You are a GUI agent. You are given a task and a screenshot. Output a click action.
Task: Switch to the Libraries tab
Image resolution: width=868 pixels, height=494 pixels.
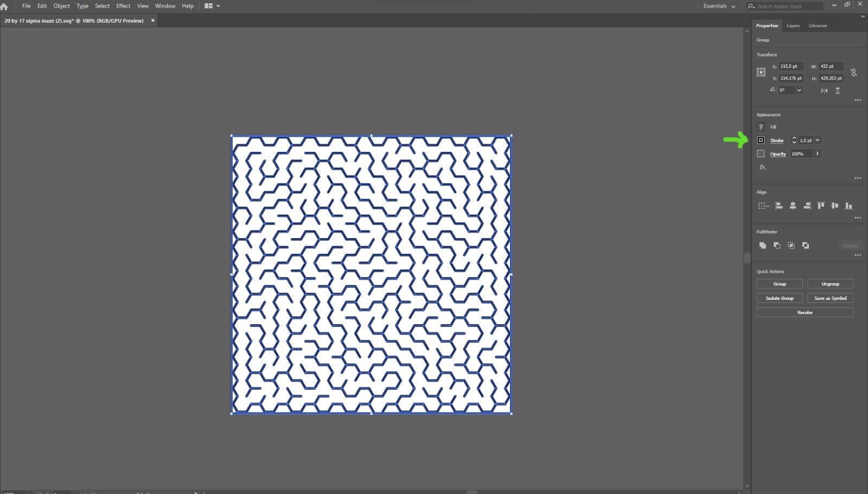[818, 25]
